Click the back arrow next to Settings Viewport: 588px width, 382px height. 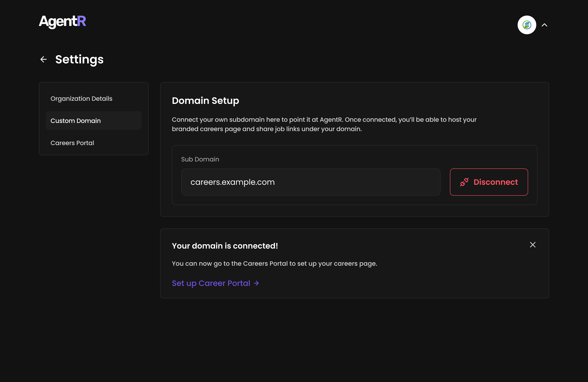43,59
